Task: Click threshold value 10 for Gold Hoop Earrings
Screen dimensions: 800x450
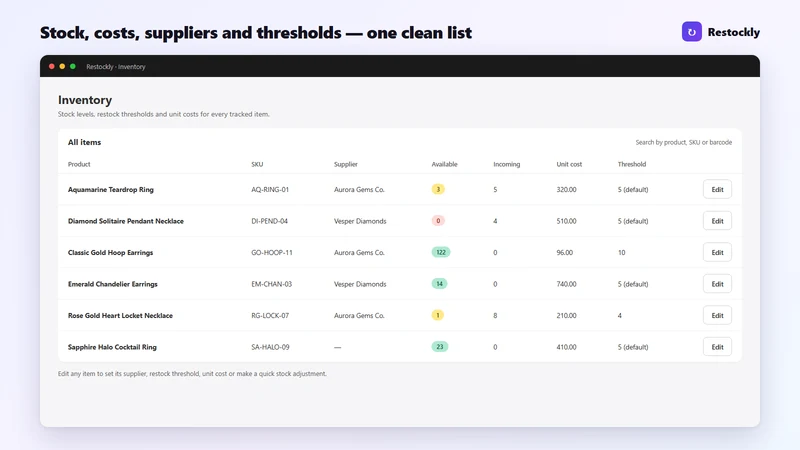Action: pyautogui.click(x=621, y=253)
